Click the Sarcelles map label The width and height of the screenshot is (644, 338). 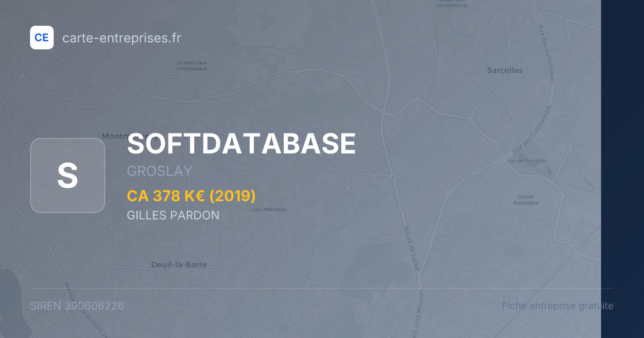click(504, 70)
